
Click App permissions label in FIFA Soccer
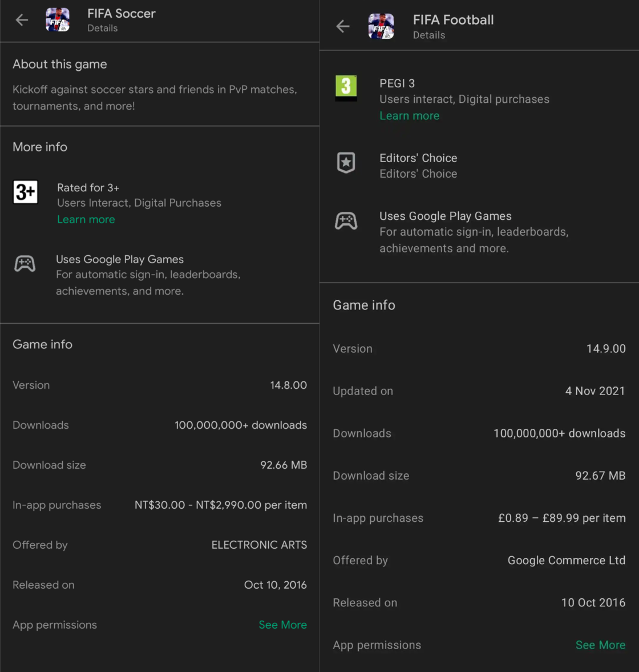click(54, 625)
